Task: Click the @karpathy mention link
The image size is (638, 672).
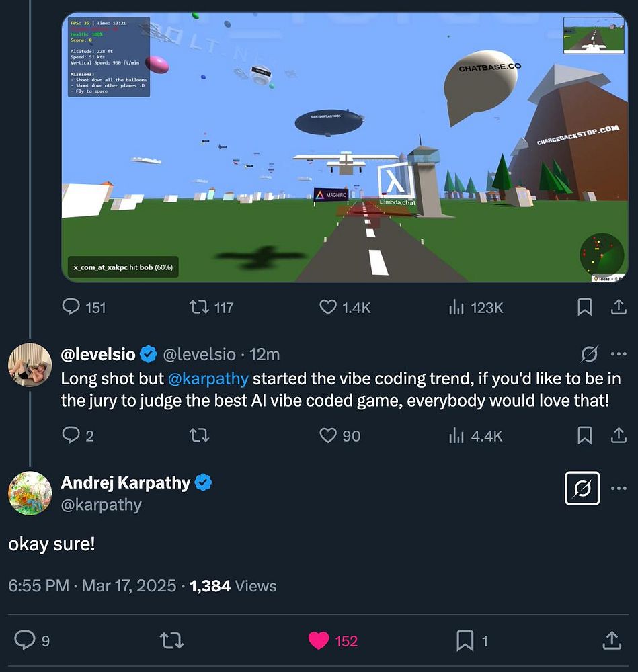Action: click(208, 378)
